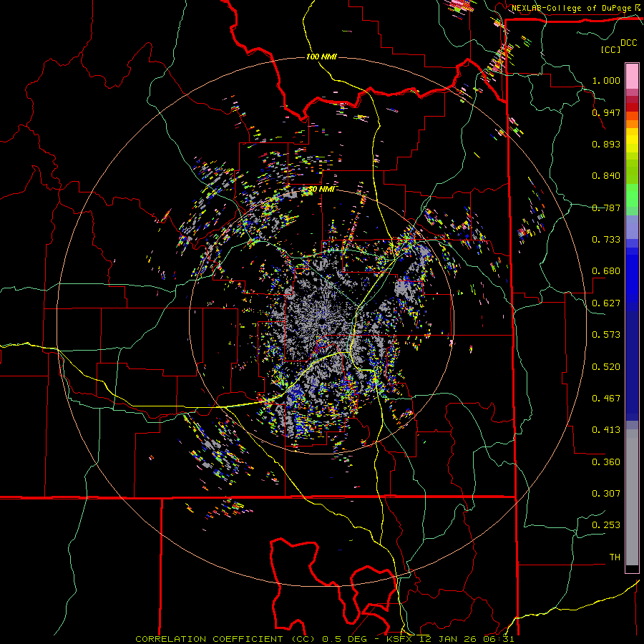Click the 0.787 value on color scale
644x644 pixels.
pos(606,208)
